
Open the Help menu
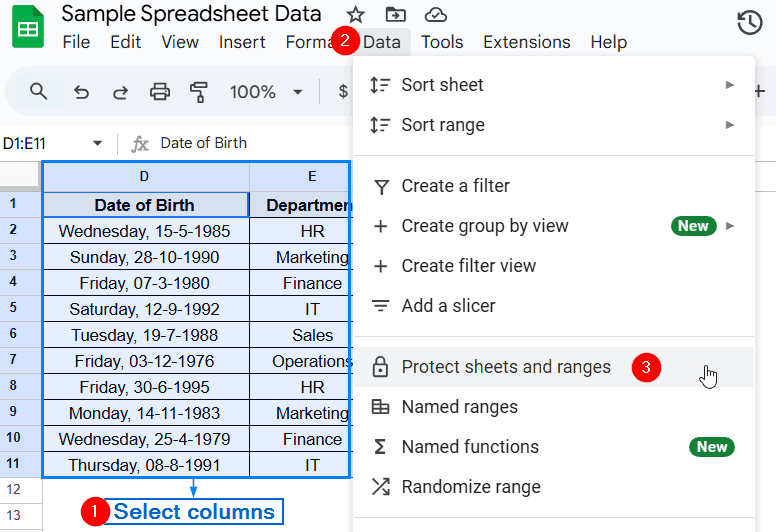tap(608, 42)
